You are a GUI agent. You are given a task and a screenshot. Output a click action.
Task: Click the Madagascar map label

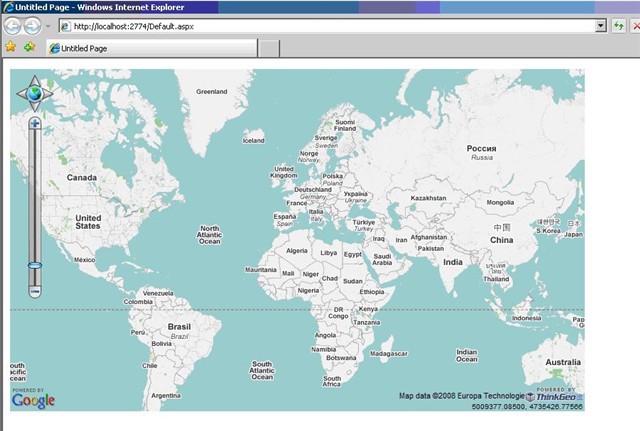(x=389, y=353)
